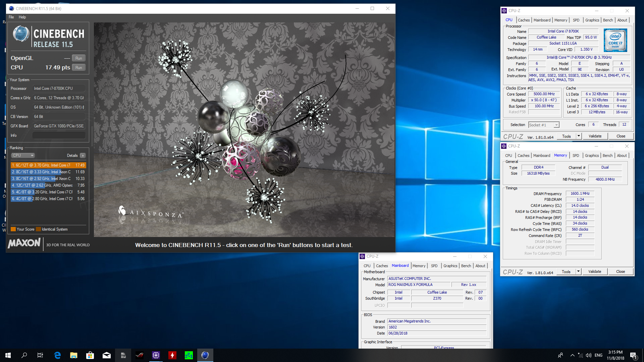
Task: Open Mail app from taskbar
Action: click(x=106, y=355)
